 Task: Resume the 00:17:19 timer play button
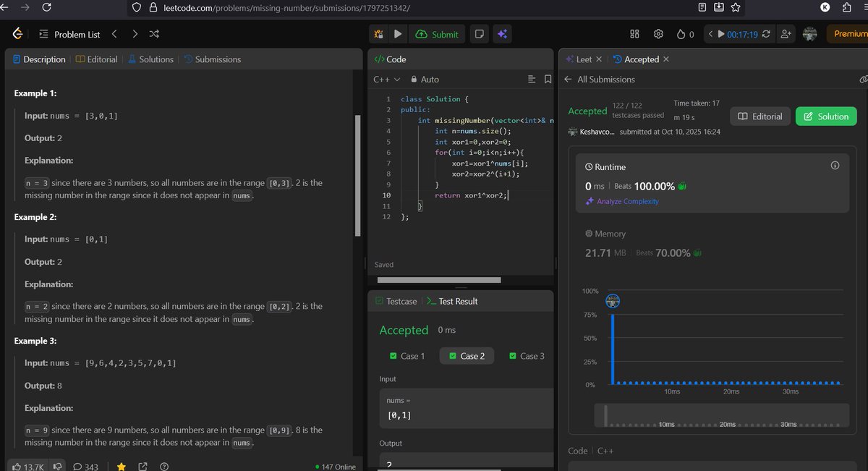tap(721, 34)
